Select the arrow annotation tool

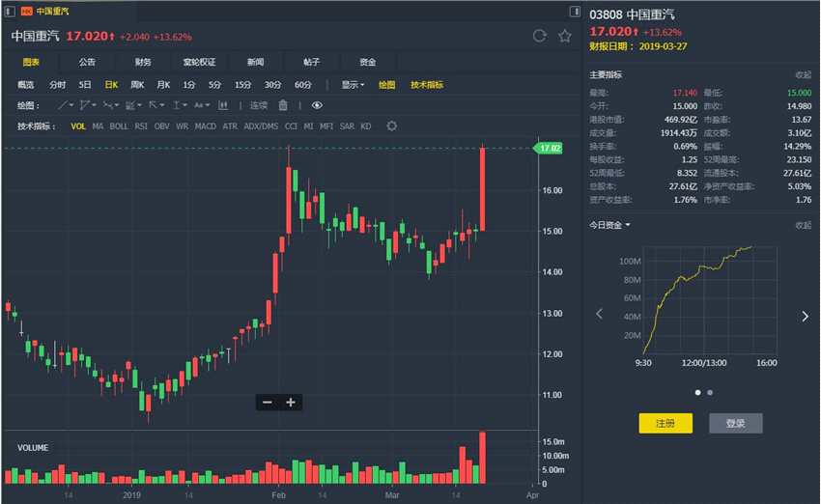pos(153,105)
